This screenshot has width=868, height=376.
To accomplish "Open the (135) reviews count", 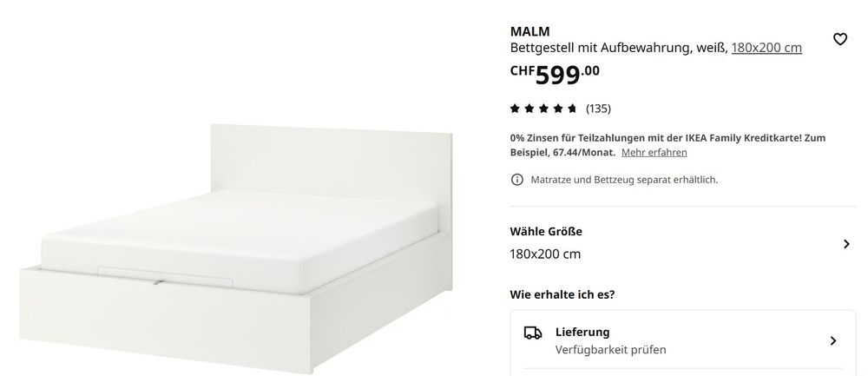I will [x=598, y=109].
